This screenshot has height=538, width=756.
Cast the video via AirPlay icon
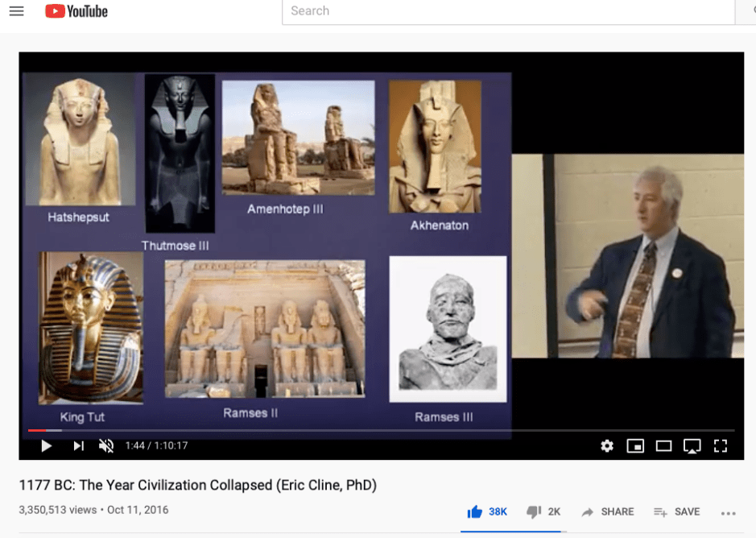pos(692,445)
